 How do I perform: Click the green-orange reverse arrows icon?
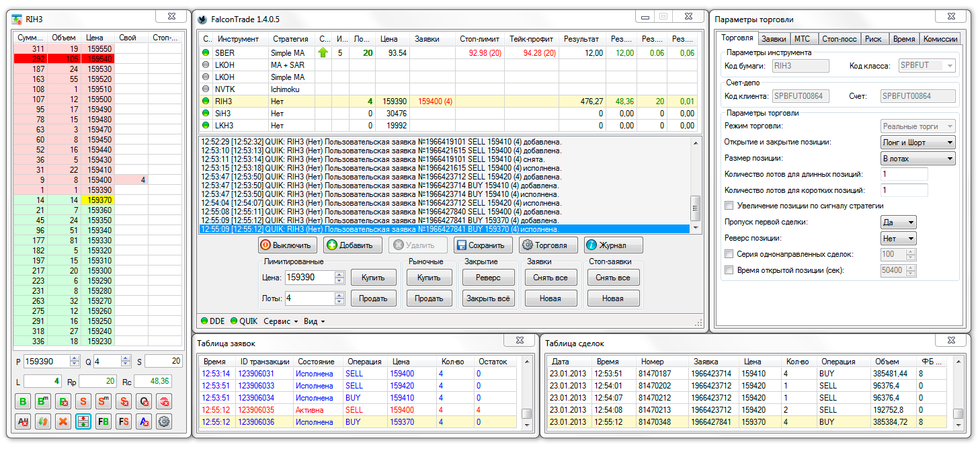pos(43,422)
